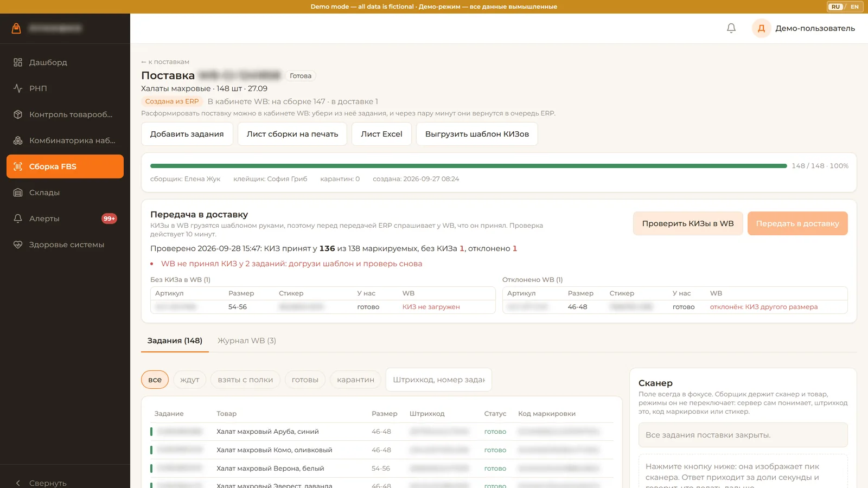This screenshot has width=868, height=488.
Task: Click Проверить КИЗы в WB button
Action: point(688,223)
